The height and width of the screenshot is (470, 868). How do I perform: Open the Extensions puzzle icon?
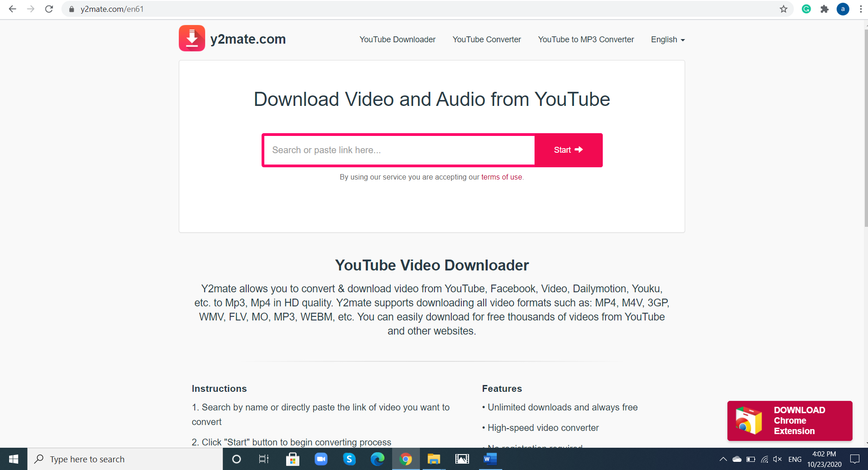click(824, 9)
